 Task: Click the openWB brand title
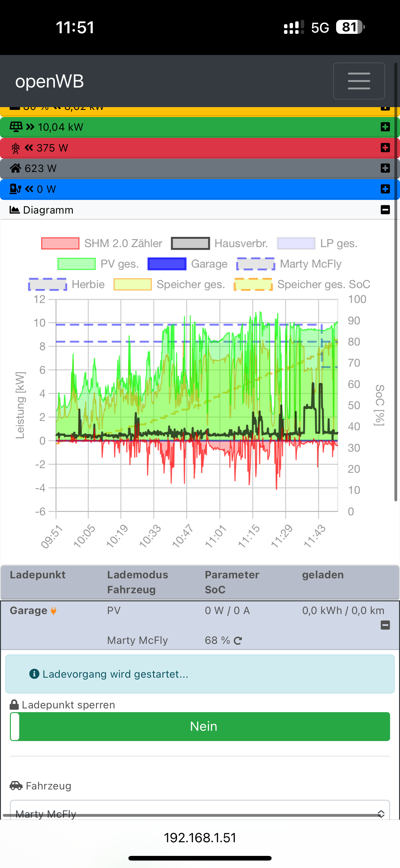click(50, 81)
